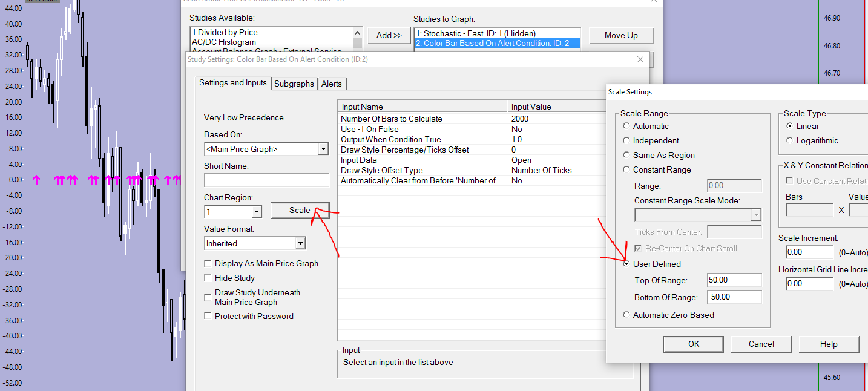Edit the Top Of Range field
This screenshot has height=391, width=868.
(x=734, y=280)
